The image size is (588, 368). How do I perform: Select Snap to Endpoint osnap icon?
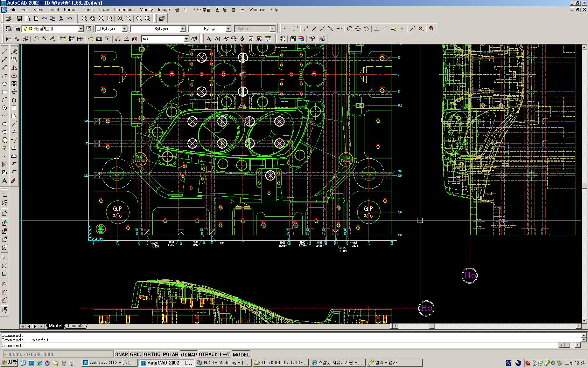click(x=306, y=28)
